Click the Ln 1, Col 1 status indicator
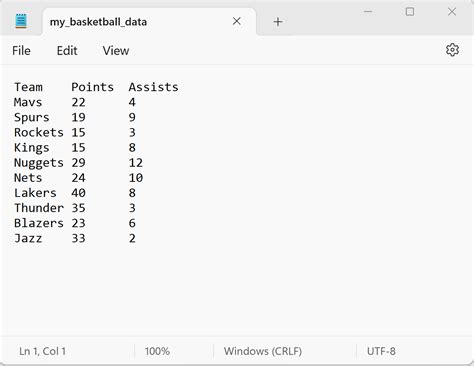The width and height of the screenshot is (474, 366). click(x=42, y=351)
